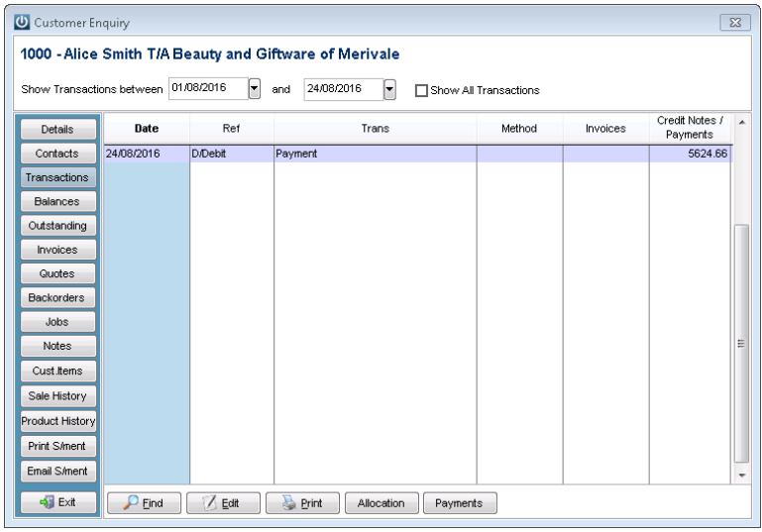Click the Payments button
This screenshot has height=532, width=762.
pyautogui.click(x=460, y=503)
